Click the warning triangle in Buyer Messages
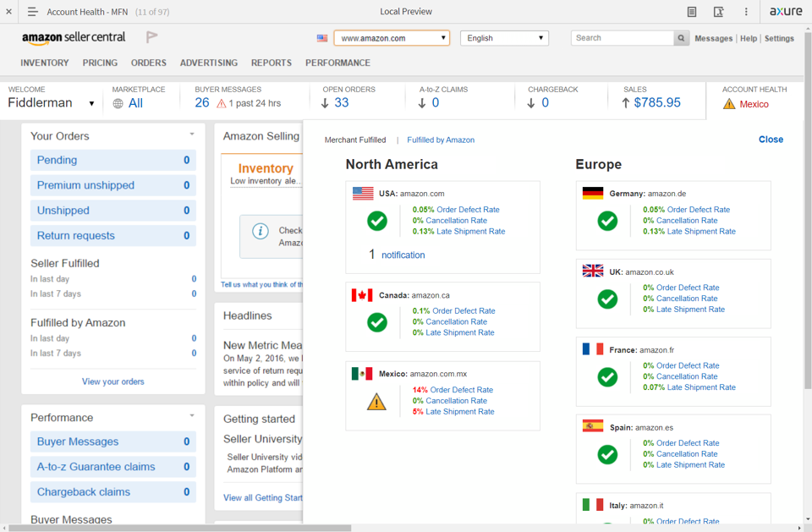812x532 pixels. [221, 103]
